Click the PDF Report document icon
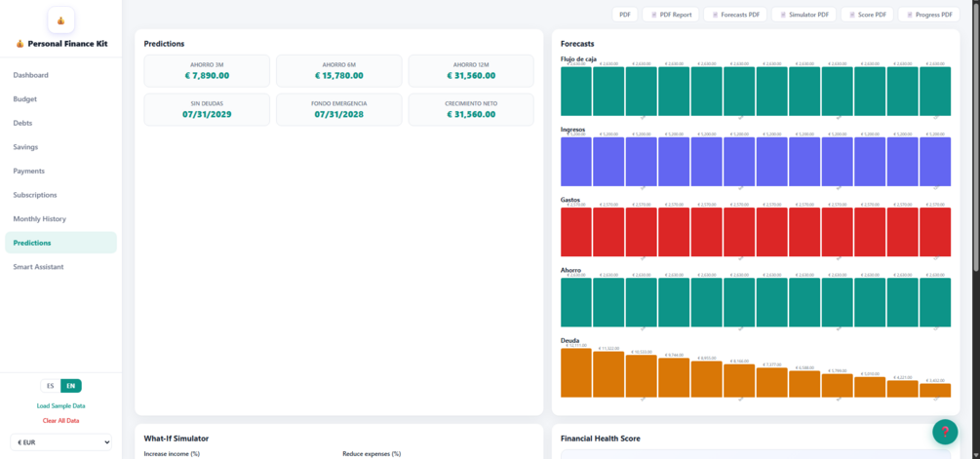 point(653,15)
